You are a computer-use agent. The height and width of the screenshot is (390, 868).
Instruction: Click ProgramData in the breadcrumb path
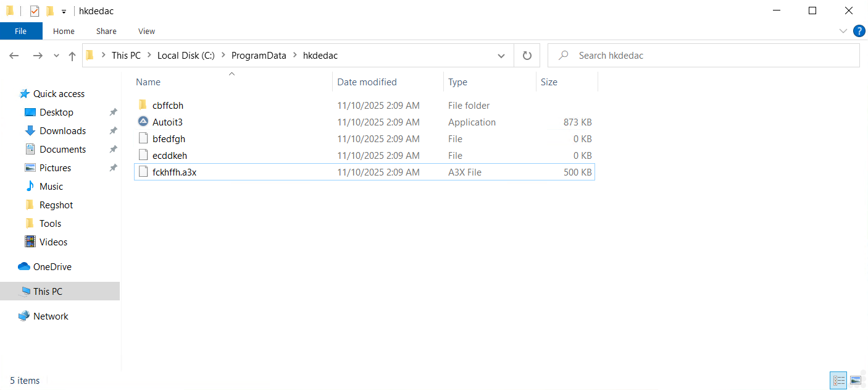pos(259,56)
